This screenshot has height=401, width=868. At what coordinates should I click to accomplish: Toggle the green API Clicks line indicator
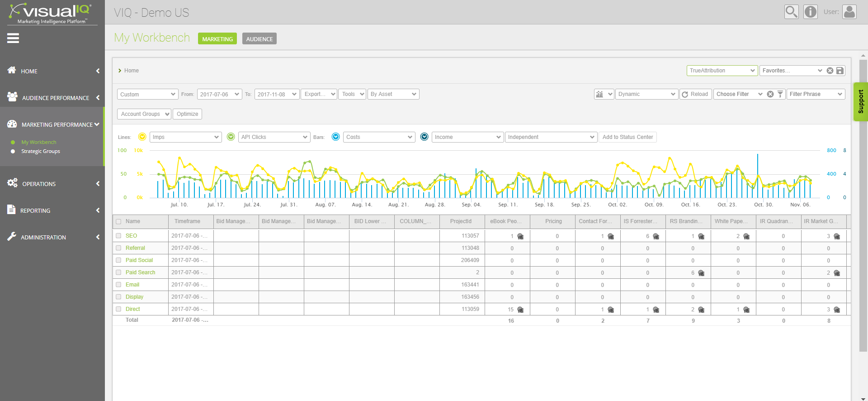coord(231,137)
